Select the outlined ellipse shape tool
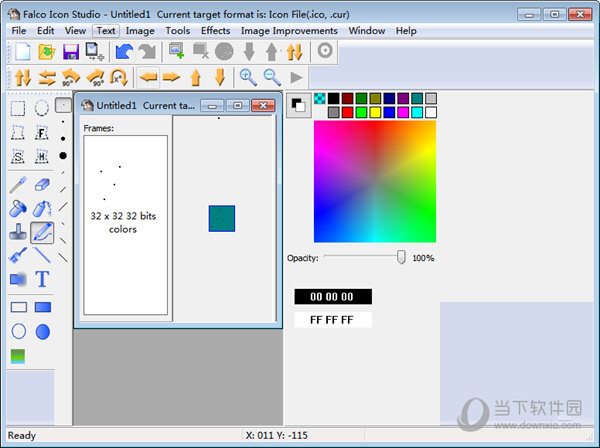The image size is (600, 448). [18, 331]
